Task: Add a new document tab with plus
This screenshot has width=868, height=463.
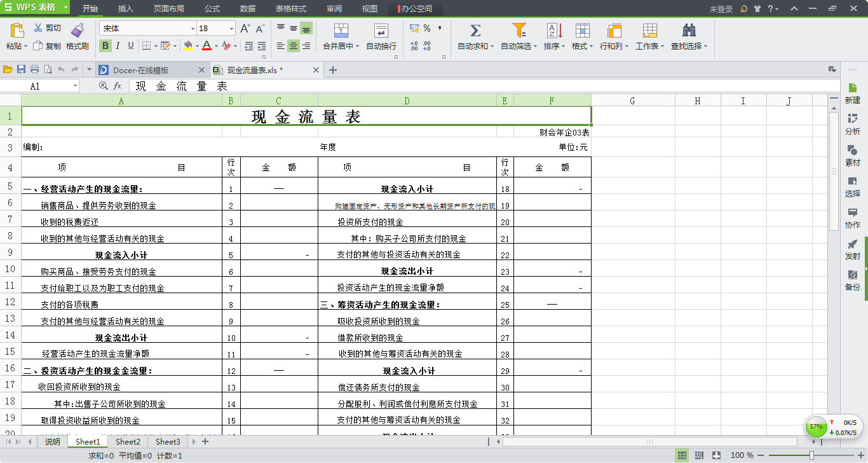Action: click(332, 70)
